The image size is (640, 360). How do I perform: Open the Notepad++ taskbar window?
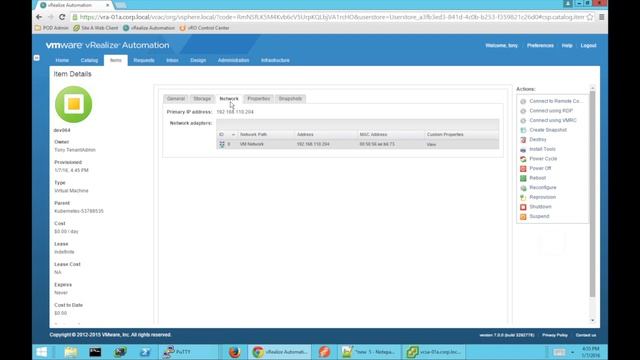(x=370, y=352)
